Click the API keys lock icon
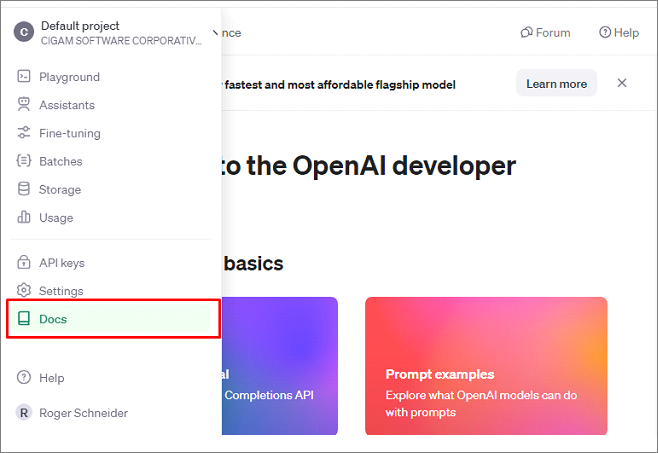This screenshot has width=658, height=453. click(x=24, y=263)
